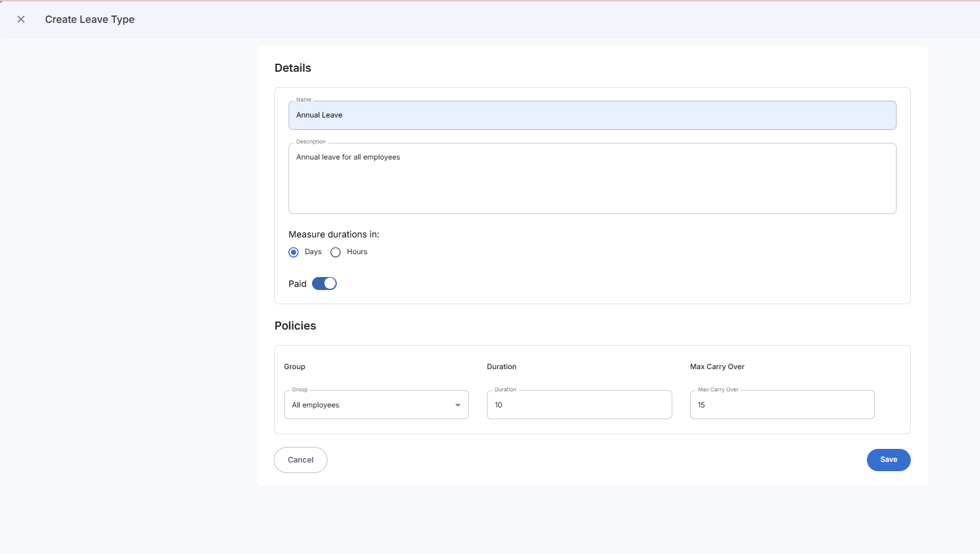Click the Duration field with value 10
This screenshot has height=554, width=980.
coord(579,405)
